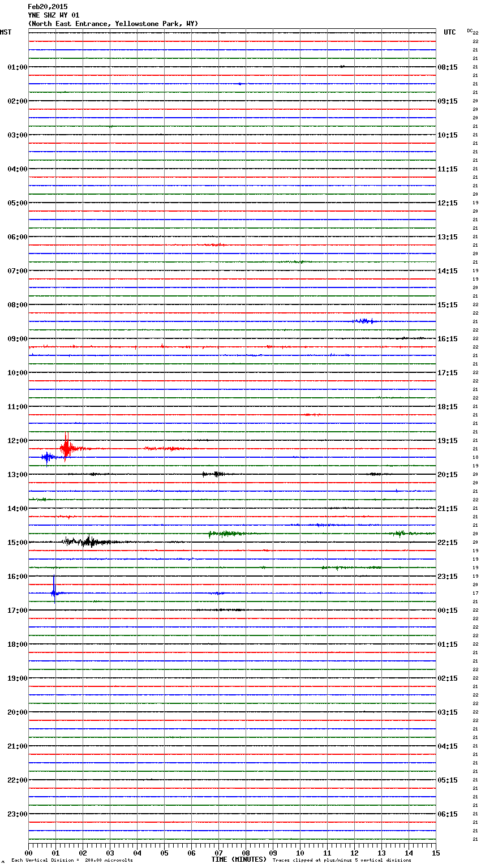Click the 05 minute tick label
This screenshot has width=481, height=868.
pos(164,853)
